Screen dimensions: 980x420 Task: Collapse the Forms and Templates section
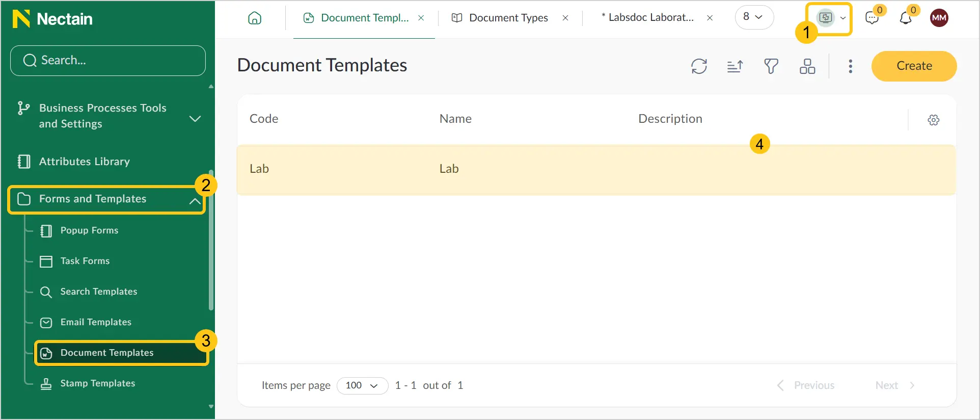click(195, 201)
